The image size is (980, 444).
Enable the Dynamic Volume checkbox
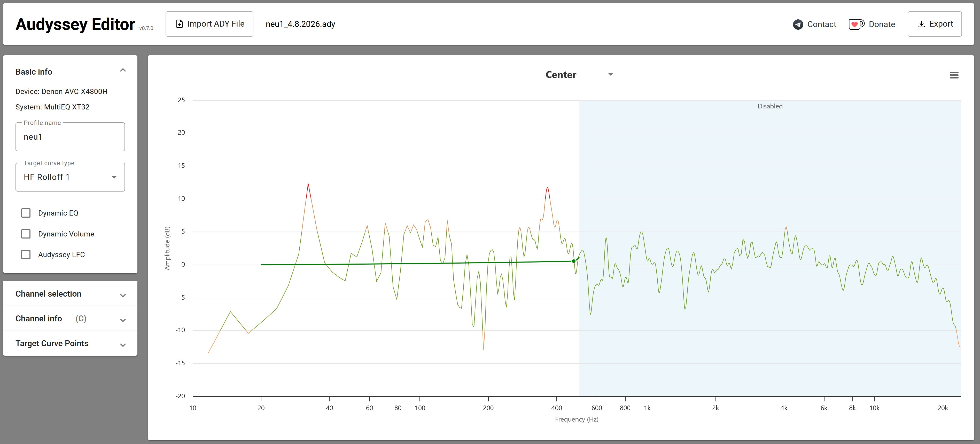(26, 234)
